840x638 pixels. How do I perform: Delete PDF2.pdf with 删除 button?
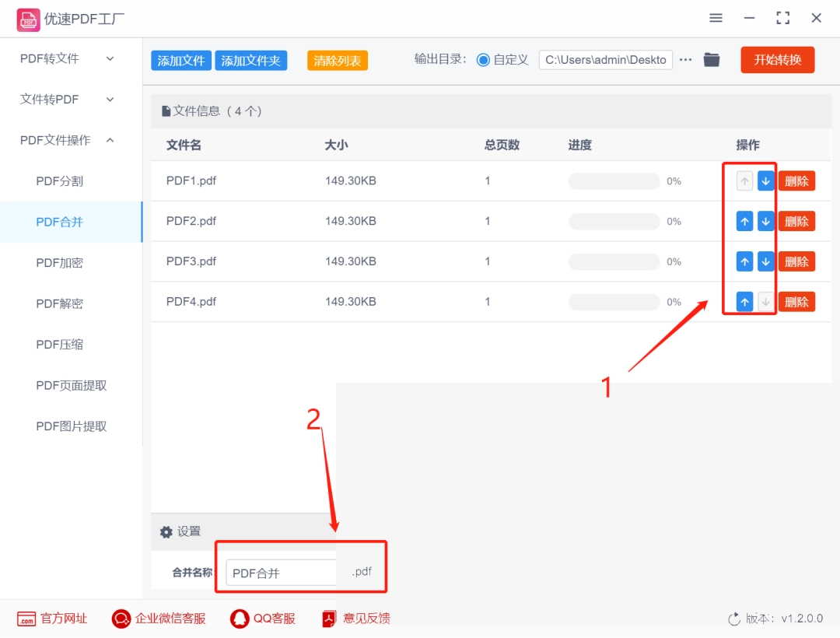tap(796, 221)
